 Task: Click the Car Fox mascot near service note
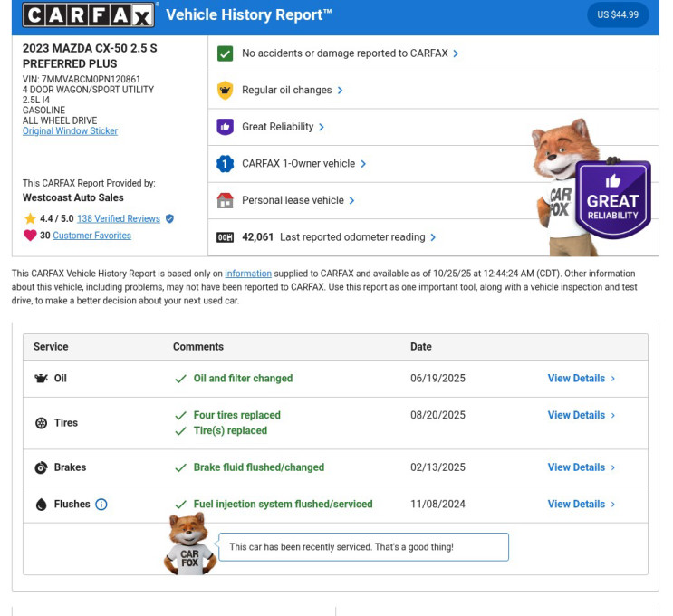[189, 545]
